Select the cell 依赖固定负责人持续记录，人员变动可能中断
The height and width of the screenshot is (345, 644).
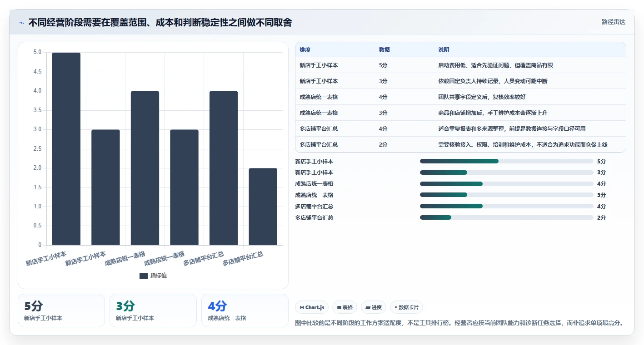pyautogui.click(x=493, y=81)
